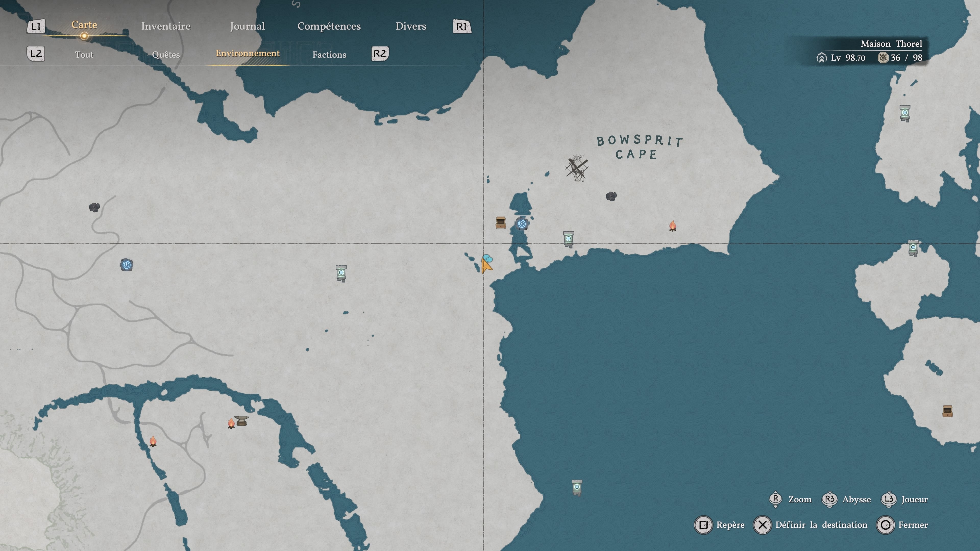Show the Tout map filter
Viewport: 980px width, 551px height.
click(84, 55)
